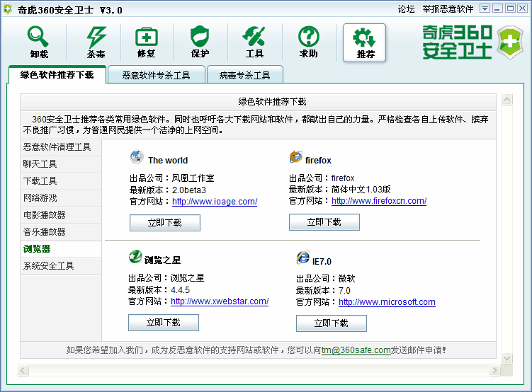Click the title bar 360 shield icon

pyautogui.click(x=8, y=9)
